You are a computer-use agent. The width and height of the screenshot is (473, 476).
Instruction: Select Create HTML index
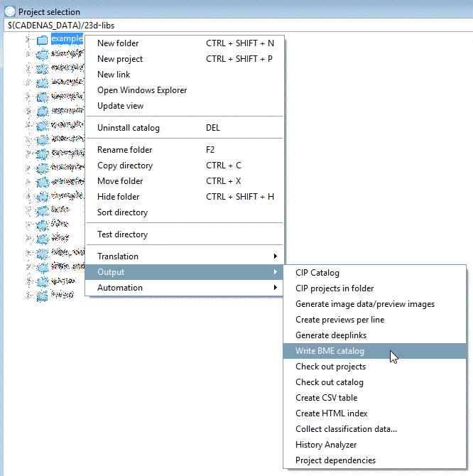[375, 413]
